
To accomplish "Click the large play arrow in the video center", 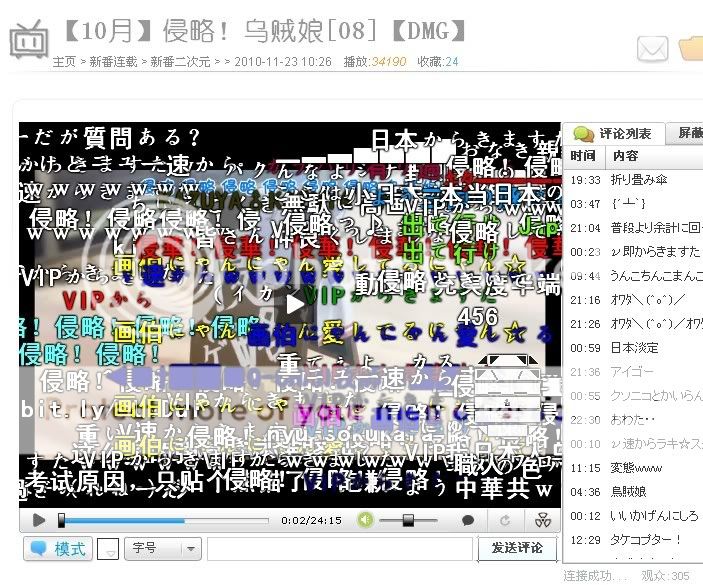I will tap(295, 304).
